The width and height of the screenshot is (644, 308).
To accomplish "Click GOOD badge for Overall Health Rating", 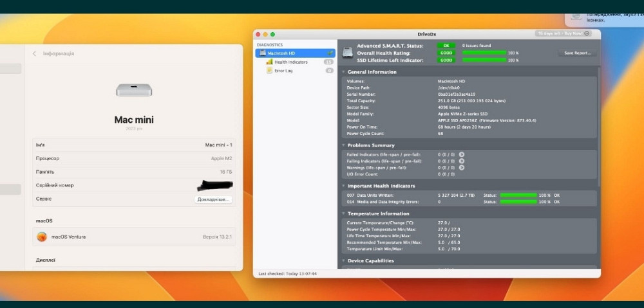I will 446,53.
